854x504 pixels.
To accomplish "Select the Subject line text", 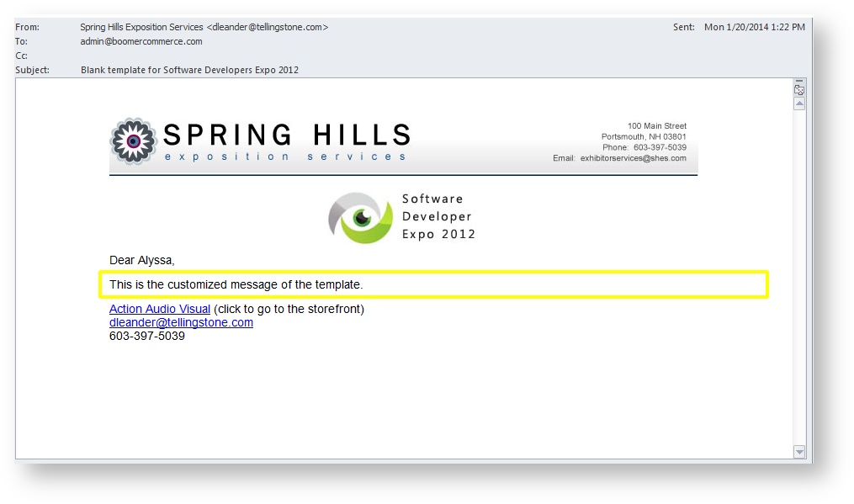I will tap(189, 69).
